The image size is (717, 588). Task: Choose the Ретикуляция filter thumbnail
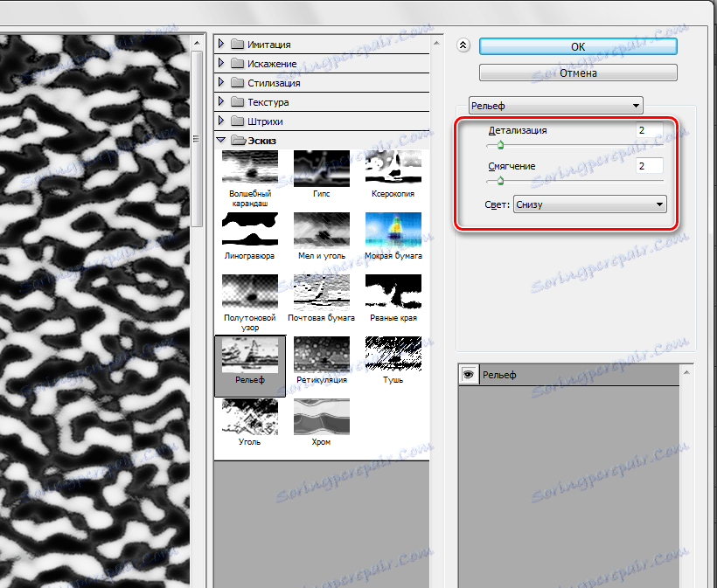pos(322,355)
